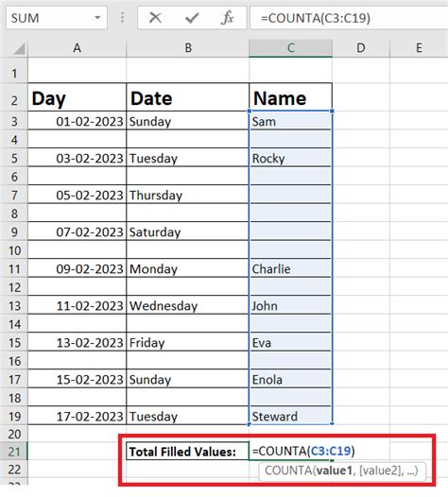Click into the Name Box showing SUM
The image size is (448, 497).
point(51,18)
